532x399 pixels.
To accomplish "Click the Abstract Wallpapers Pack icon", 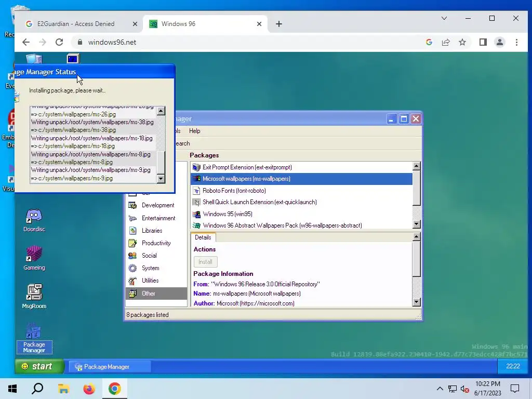I will coord(196,225).
